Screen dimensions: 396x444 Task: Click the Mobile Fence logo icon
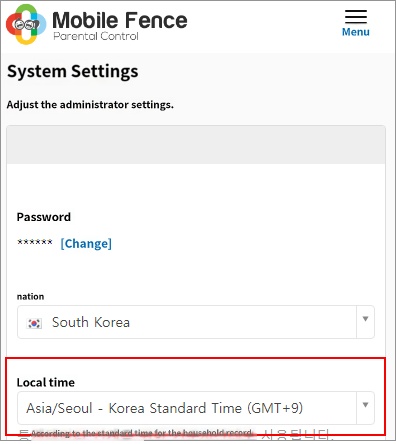(26, 24)
